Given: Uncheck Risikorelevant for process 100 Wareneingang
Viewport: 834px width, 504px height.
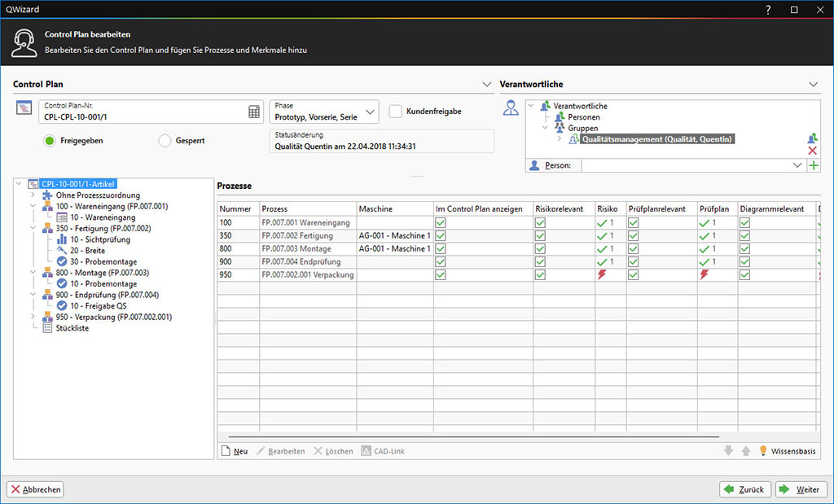Looking at the screenshot, I should (x=540, y=222).
